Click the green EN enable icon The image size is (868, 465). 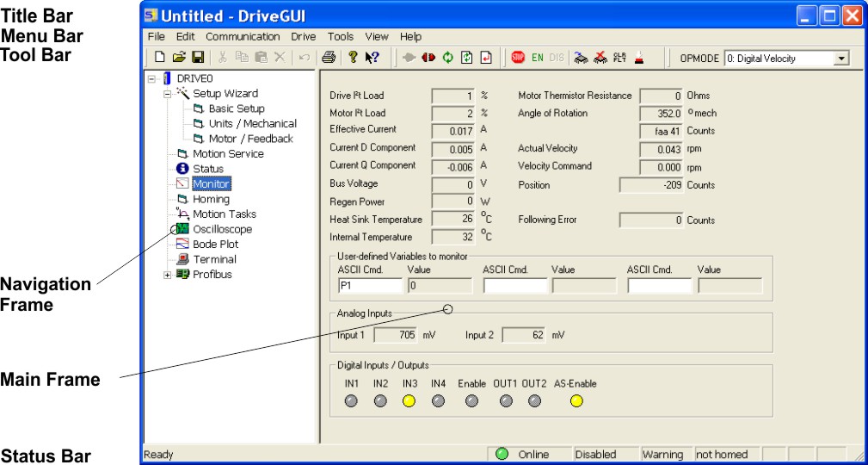click(x=538, y=58)
